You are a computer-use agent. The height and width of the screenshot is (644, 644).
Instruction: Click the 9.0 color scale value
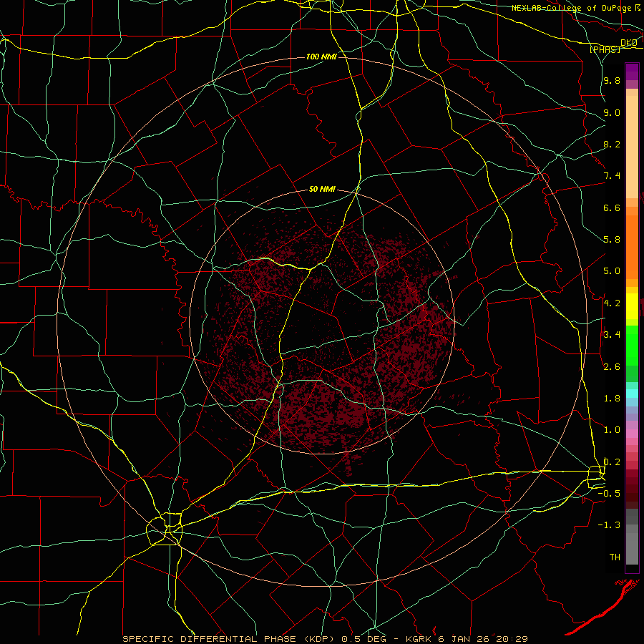(612, 112)
